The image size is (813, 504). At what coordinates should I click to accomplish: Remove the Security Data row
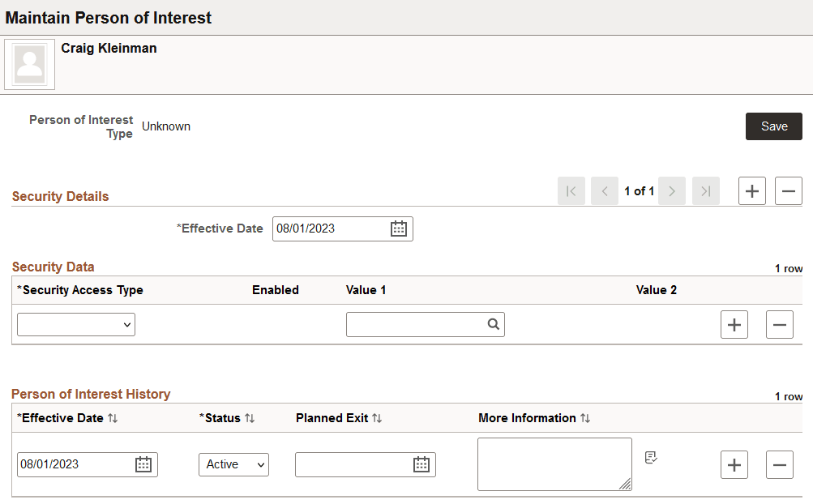pyautogui.click(x=779, y=324)
